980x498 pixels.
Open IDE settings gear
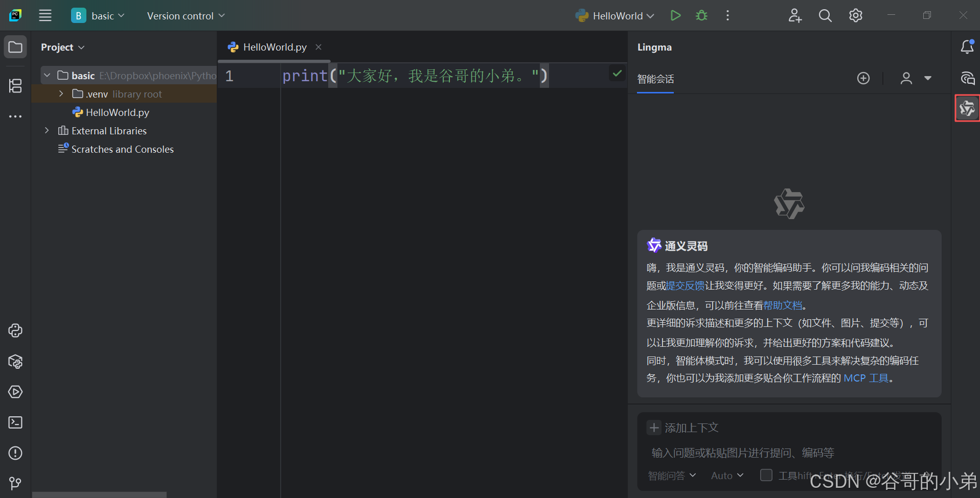(x=855, y=15)
